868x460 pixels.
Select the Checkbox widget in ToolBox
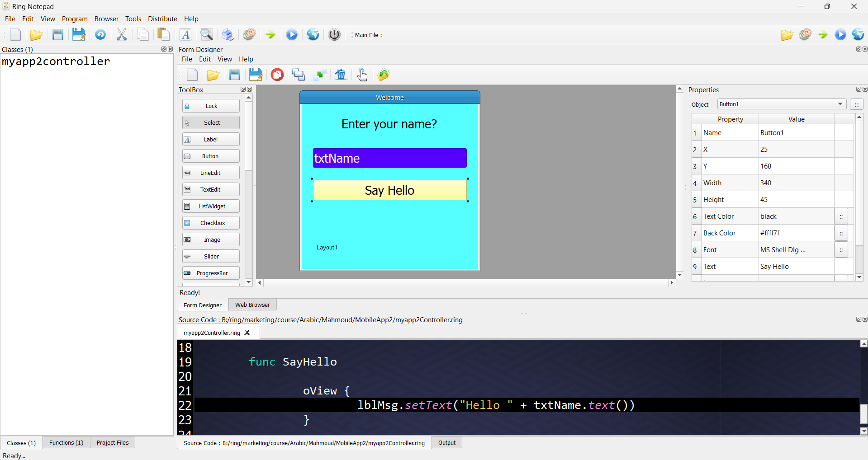(x=211, y=223)
